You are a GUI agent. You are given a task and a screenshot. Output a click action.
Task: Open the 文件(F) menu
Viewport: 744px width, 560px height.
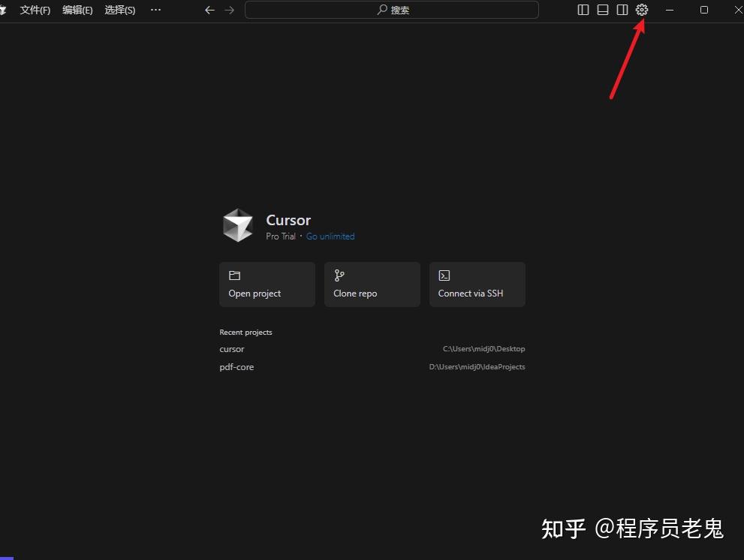coord(35,10)
